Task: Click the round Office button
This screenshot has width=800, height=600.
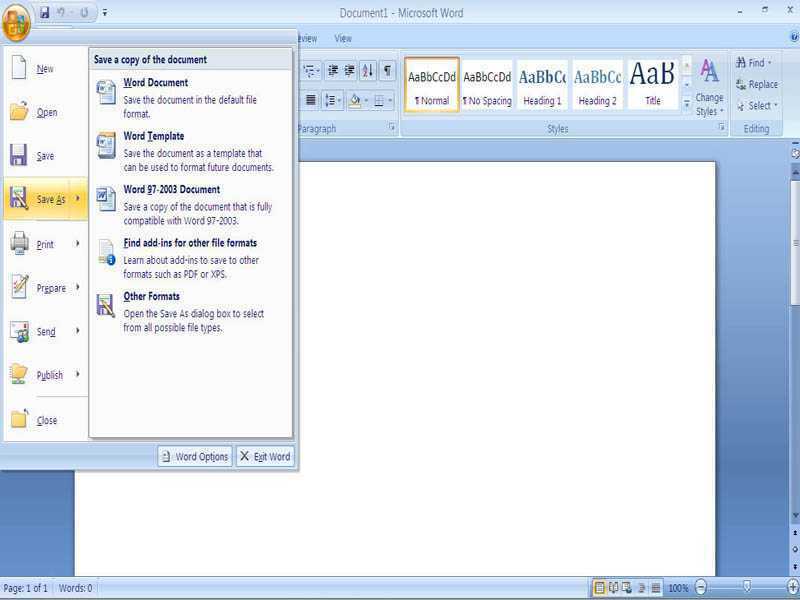Action: point(17,22)
